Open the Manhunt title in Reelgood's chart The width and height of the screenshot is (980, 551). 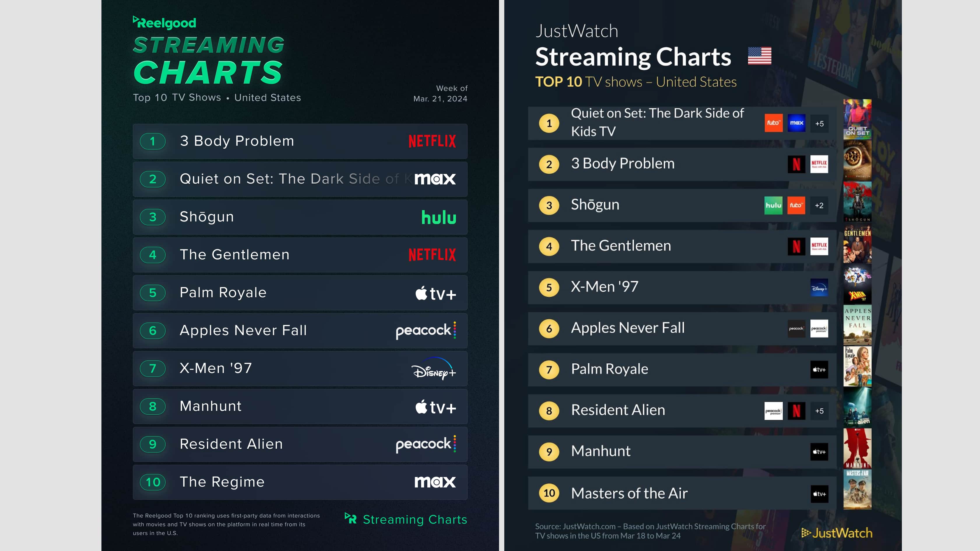(x=210, y=406)
